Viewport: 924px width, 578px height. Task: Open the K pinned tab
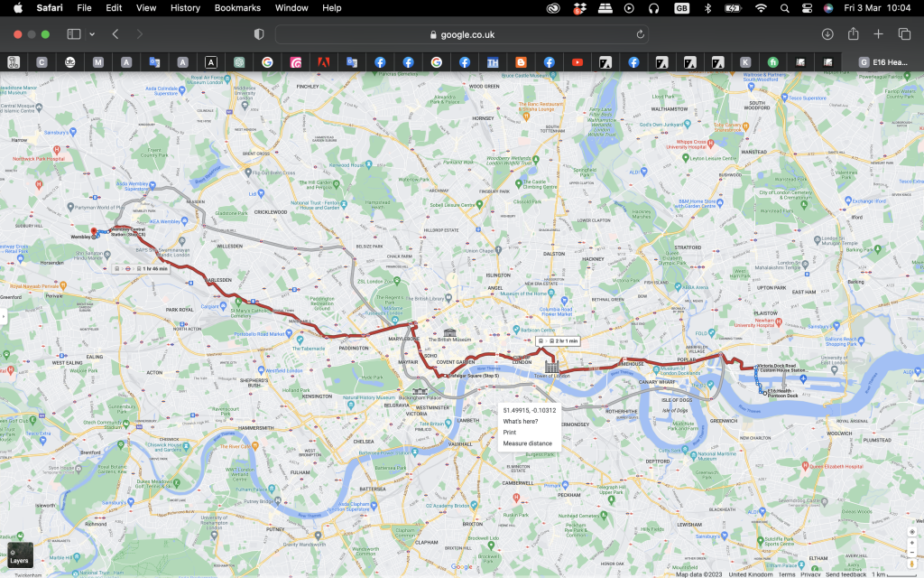pyautogui.click(x=745, y=62)
